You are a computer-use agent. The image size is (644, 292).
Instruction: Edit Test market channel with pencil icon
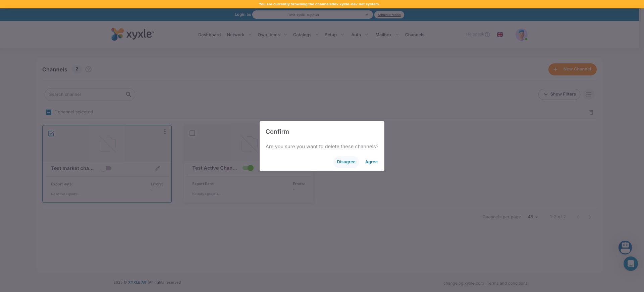(158, 168)
